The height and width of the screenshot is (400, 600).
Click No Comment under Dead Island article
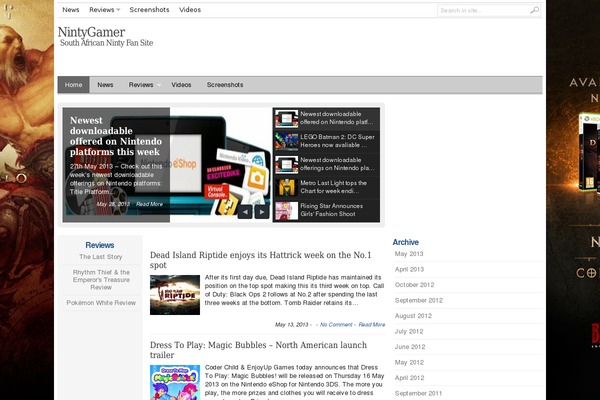coord(336,325)
